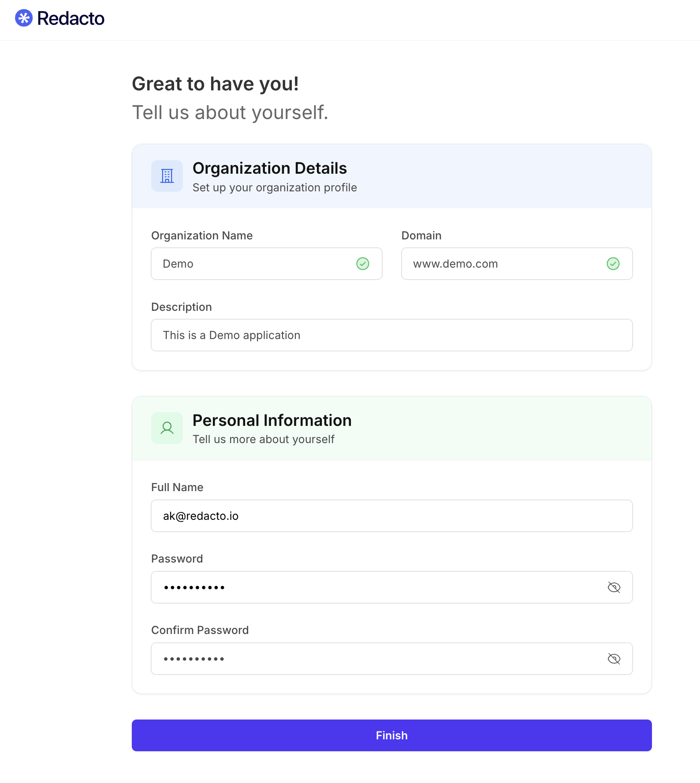
Task: Click the Confirm Password label
Action: 200,630
